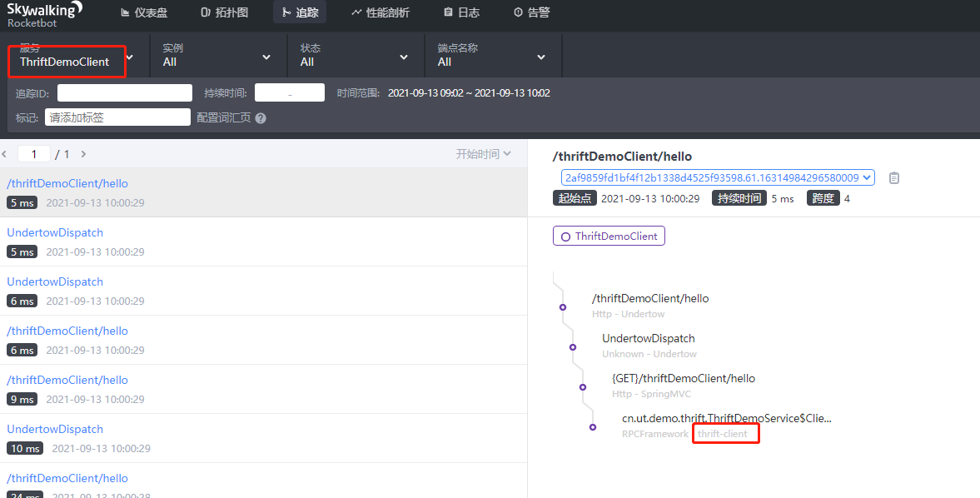The width and height of the screenshot is (980, 498).
Task: Go to the previous page arrow
Action: (x=4, y=154)
